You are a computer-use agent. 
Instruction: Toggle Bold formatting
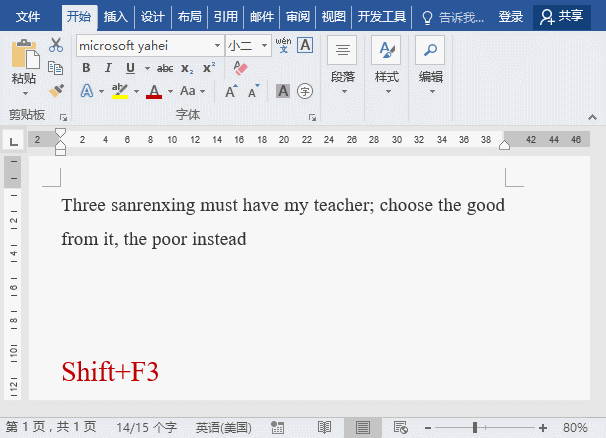[86, 68]
